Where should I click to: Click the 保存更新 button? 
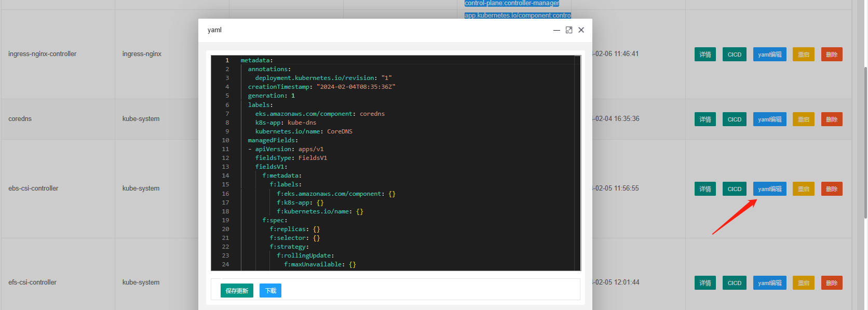point(237,291)
